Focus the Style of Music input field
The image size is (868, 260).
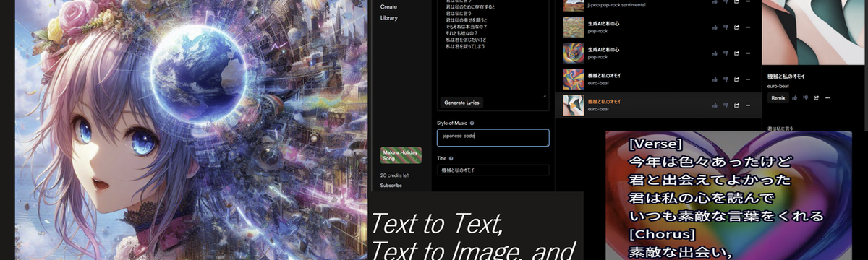point(493,137)
